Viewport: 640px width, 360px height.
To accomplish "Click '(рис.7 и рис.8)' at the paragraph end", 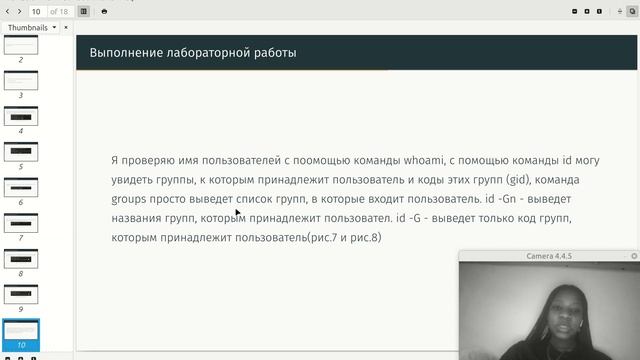I will coord(344,238).
